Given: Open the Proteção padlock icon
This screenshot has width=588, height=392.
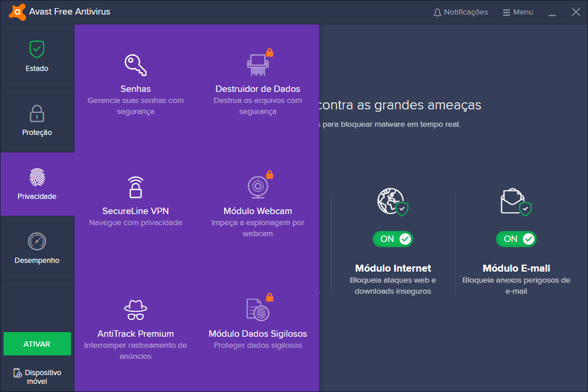Looking at the screenshot, I should (x=37, y=113).
